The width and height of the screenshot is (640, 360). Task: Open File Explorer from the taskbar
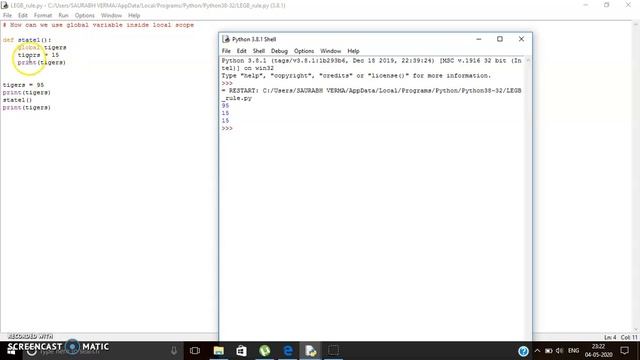[219, 351]
